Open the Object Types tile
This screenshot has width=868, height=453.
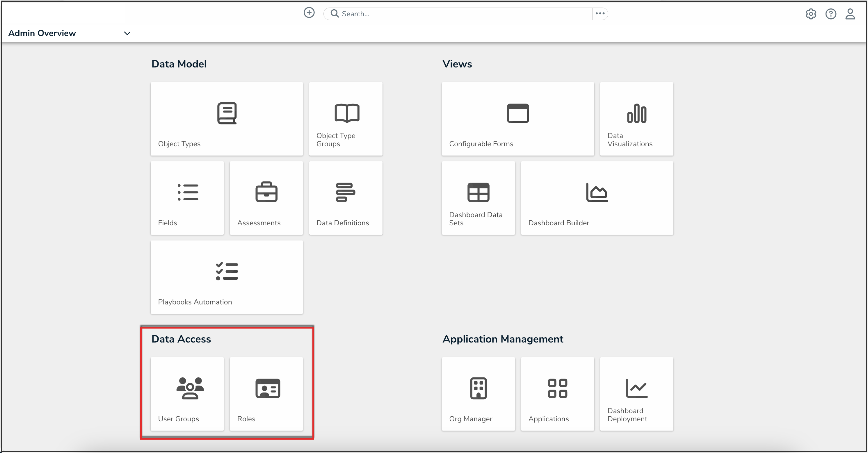[226, 119]
